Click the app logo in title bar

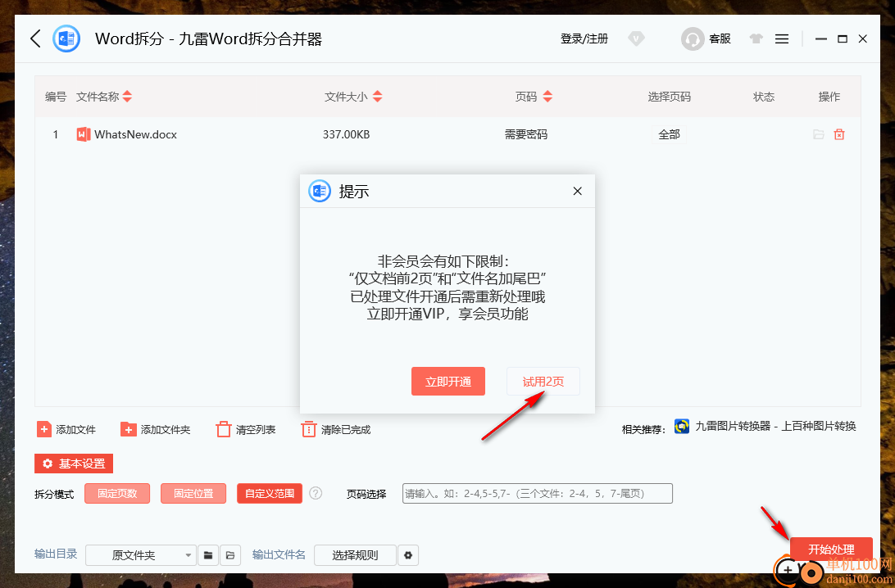[66, 38]
